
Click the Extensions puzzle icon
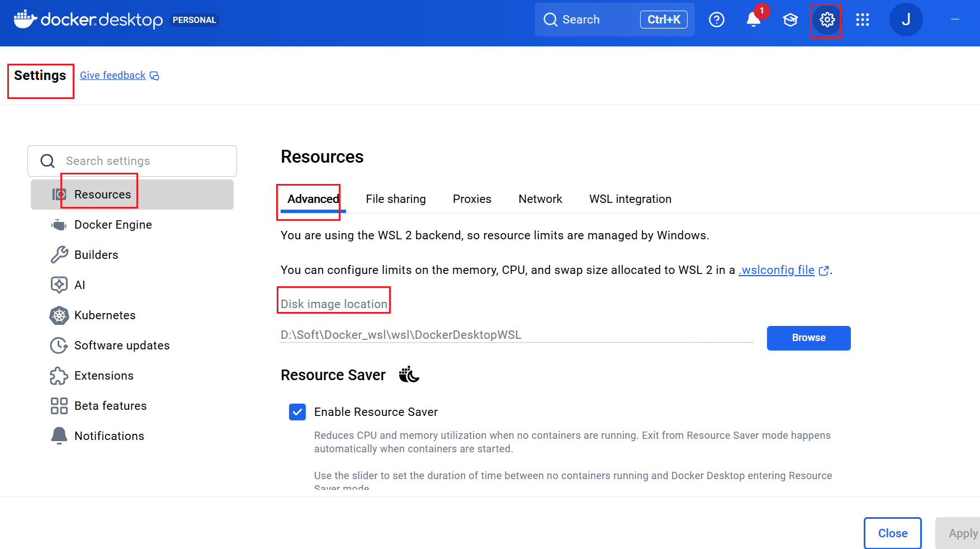[x=59, y=376]
